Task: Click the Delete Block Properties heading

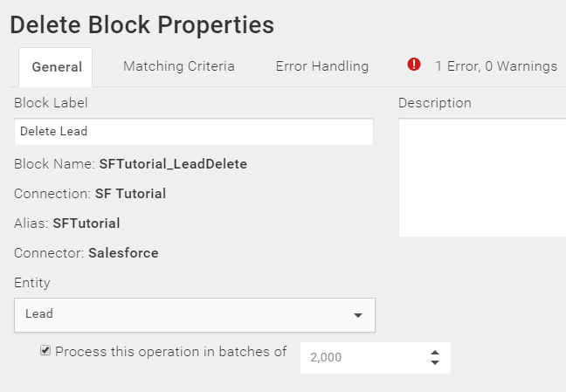Action: pyautogui.click(x=142, y=25)
